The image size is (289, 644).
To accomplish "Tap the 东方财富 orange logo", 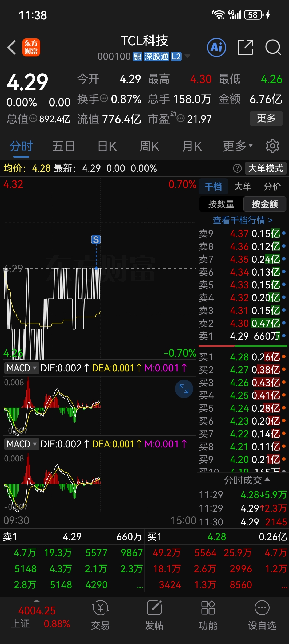I will pyautogui.click(x=31, y=47).
